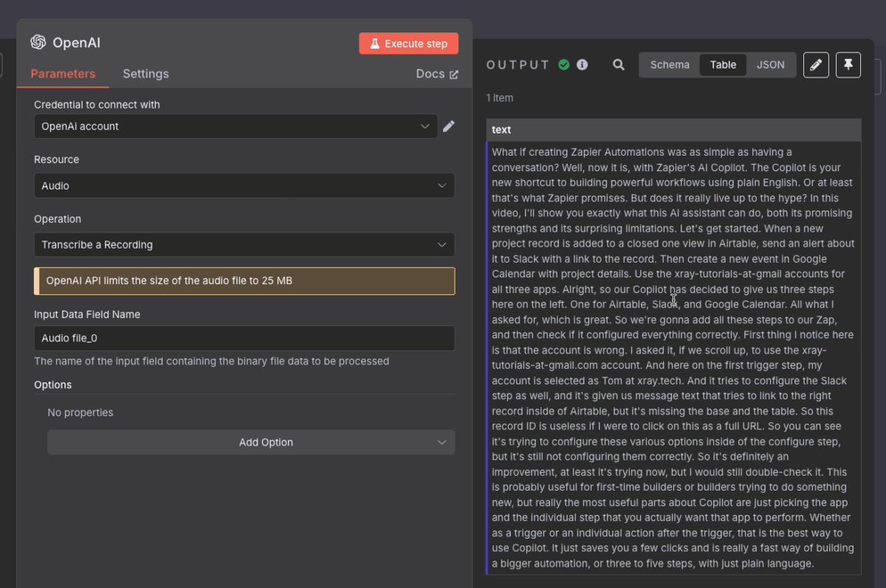Switch output view to JSON

pyautogui.click(x=771, y=65)
